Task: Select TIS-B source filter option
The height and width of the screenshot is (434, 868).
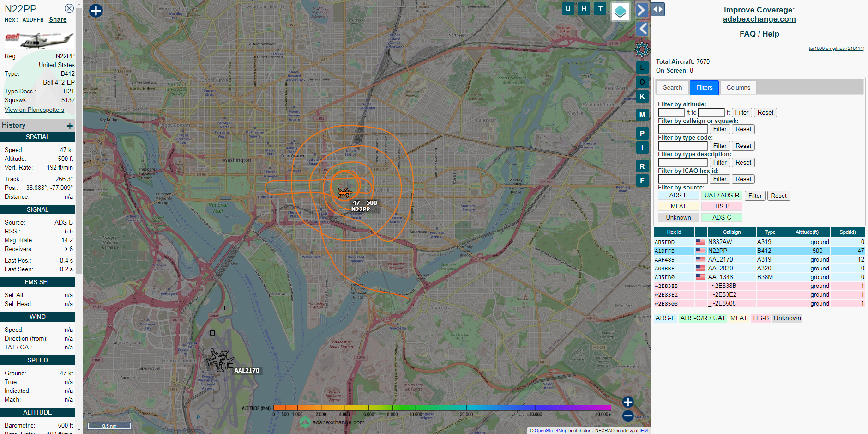Action: [722, 207]
